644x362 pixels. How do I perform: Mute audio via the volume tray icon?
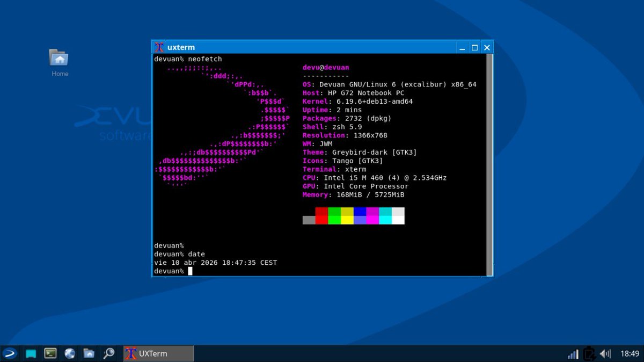click(x=605, y=353)
